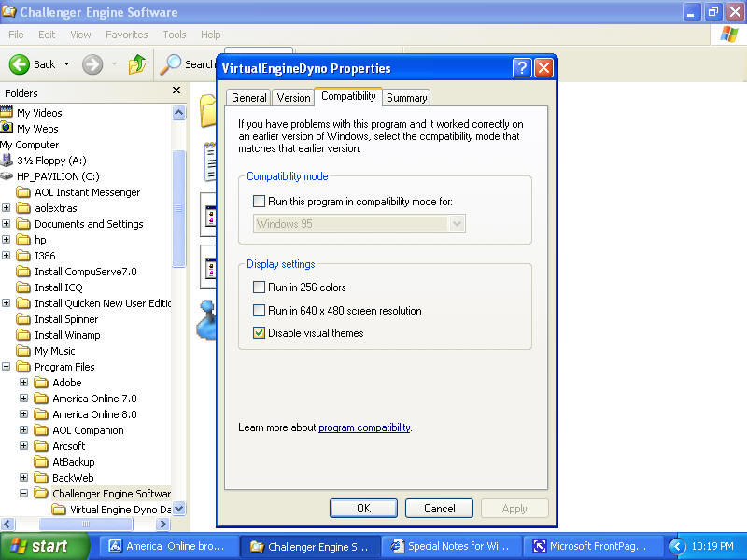The width and height of the screenshot is (747, 560).
Task: Collapse Challenger Engine Software node
Action: (x=24, y=494)
